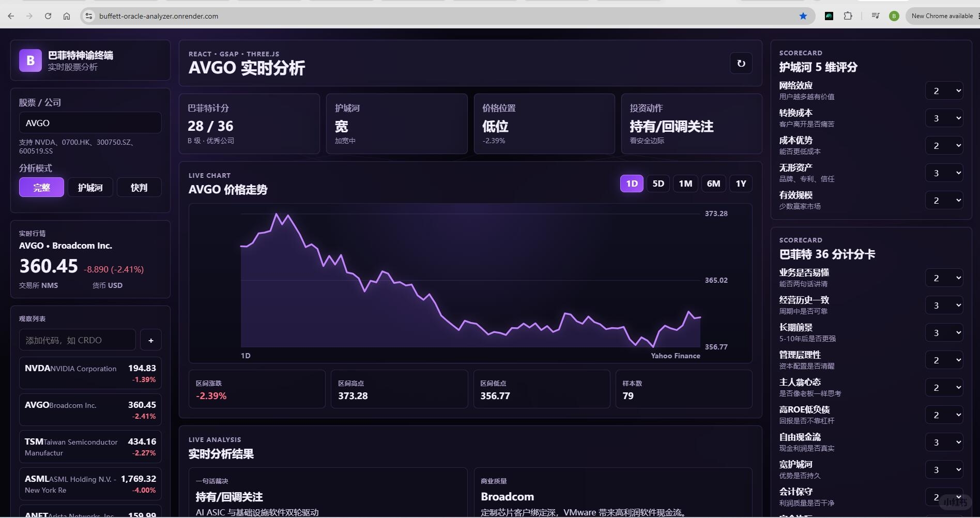
Task: Select AVGO Broadcom Inc. watchlist item
Action: tap(90, 409)
